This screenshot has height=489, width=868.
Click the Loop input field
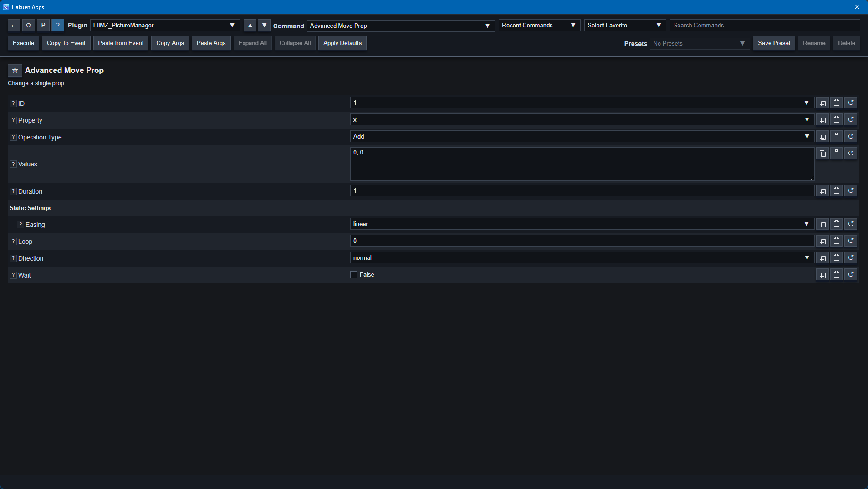582,241
